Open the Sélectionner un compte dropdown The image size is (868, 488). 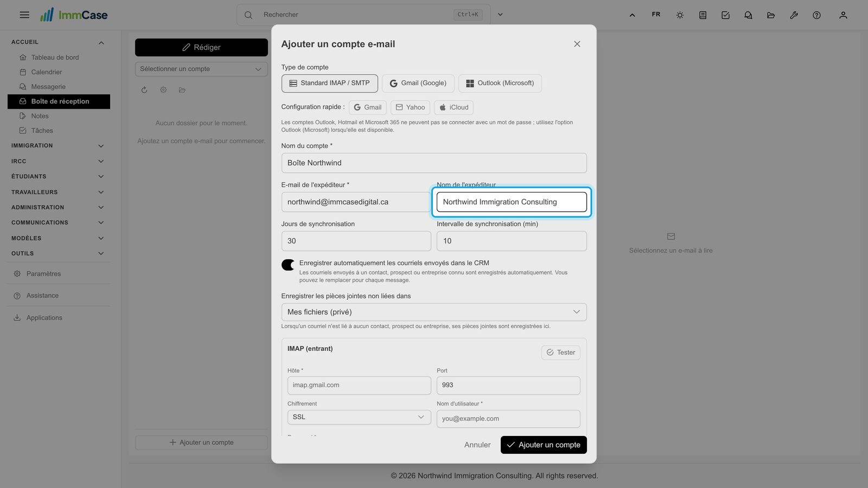point(201,69)
